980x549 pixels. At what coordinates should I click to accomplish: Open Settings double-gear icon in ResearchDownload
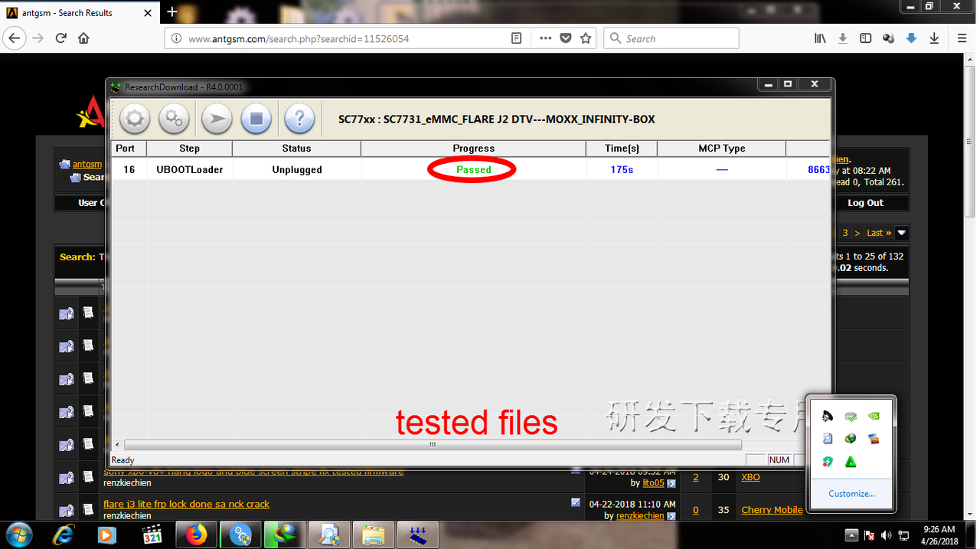175,119
